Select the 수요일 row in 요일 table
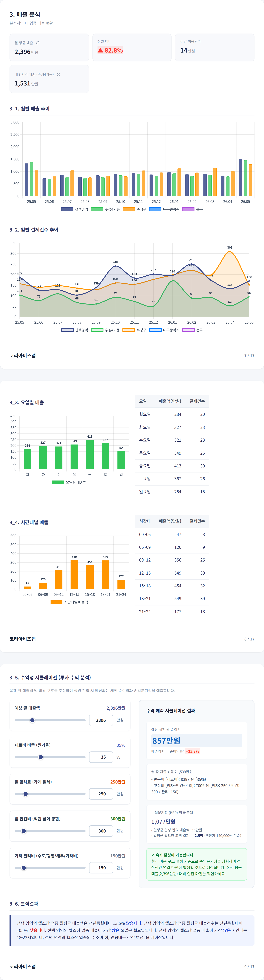Image resolution: width=264 pixels, height=980 pixels. pos(172,440)
